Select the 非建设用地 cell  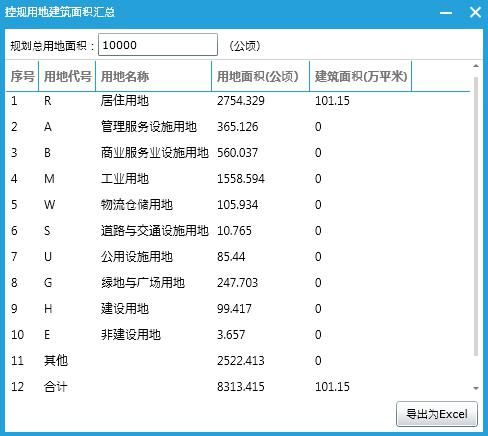pyautogui.click(x=131, y=335)
